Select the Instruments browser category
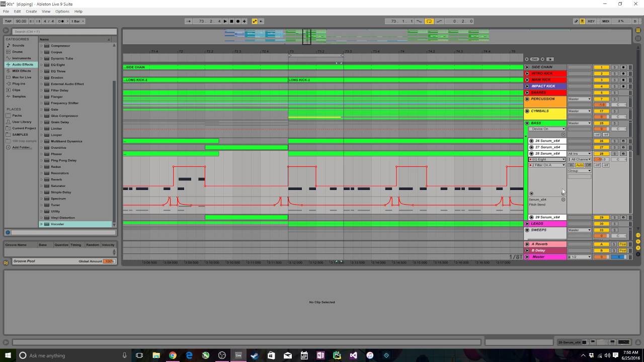The image size is (644, 362). point(21,58)
